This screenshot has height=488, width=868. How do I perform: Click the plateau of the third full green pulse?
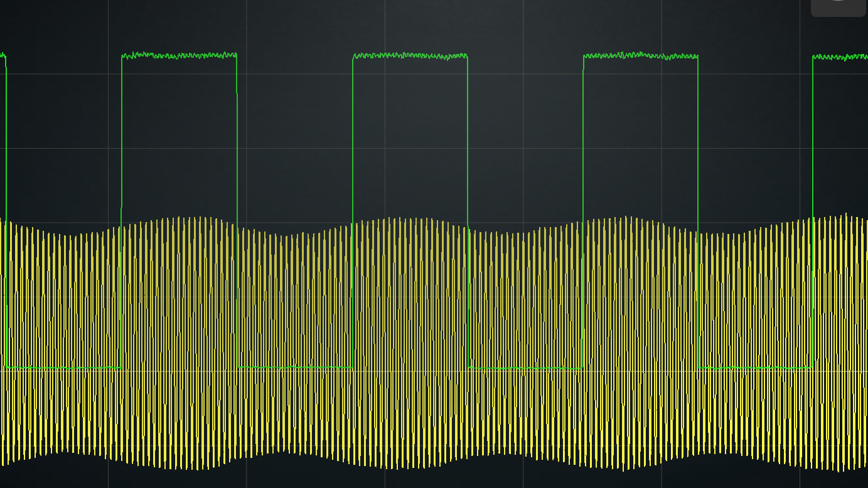[x=640, y=56]
